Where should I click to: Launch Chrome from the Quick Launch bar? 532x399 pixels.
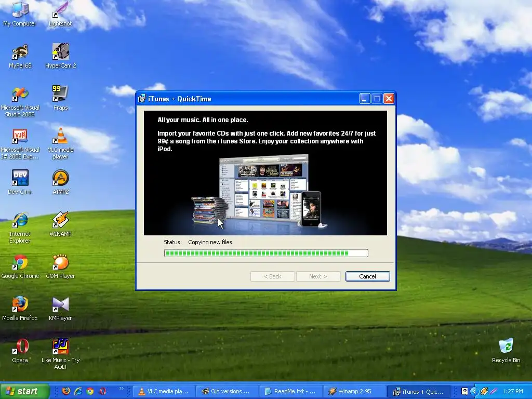click(90, 391)
